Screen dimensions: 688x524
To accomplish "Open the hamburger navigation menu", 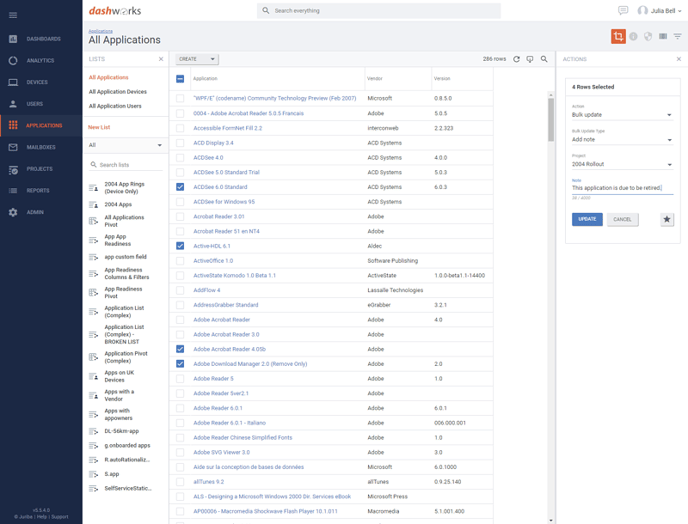I will [x=13, y=15].
